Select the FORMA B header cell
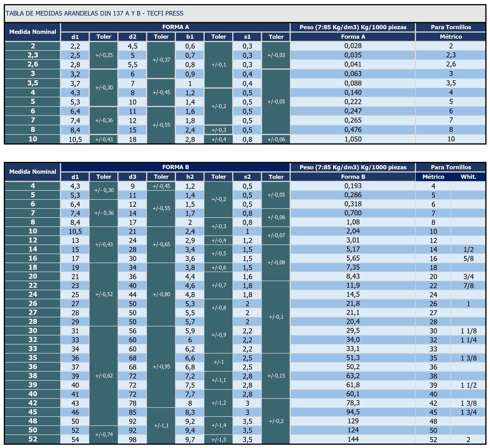This screenshot has height=448, width=490. coord(175,167)
